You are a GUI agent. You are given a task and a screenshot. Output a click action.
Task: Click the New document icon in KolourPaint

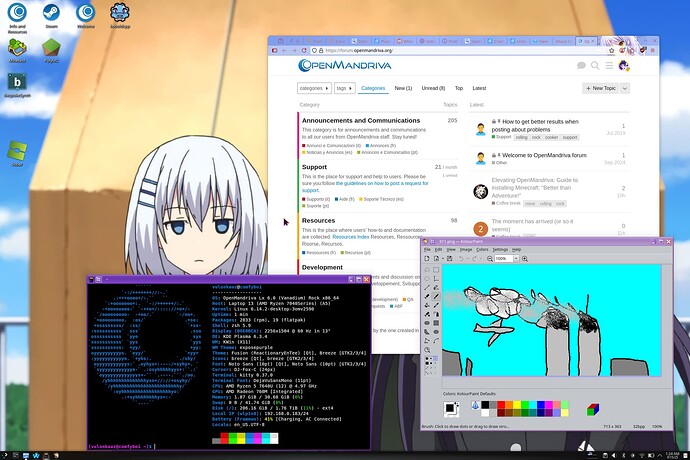click(x=427, y=258)
